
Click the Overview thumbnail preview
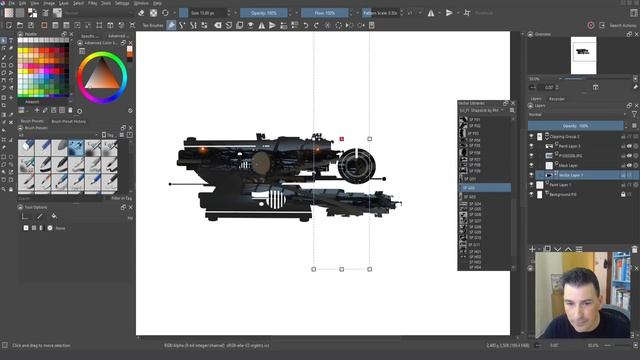coord(583,56)
